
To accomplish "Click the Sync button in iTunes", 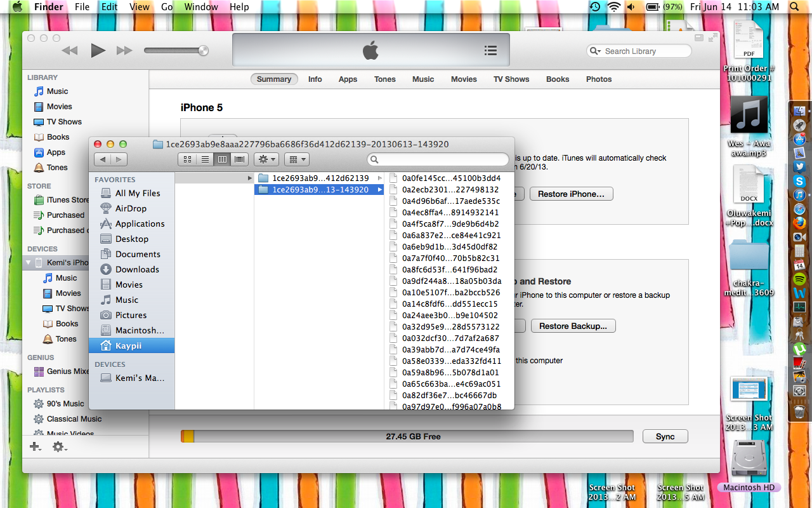I will (x=665, y=436).
